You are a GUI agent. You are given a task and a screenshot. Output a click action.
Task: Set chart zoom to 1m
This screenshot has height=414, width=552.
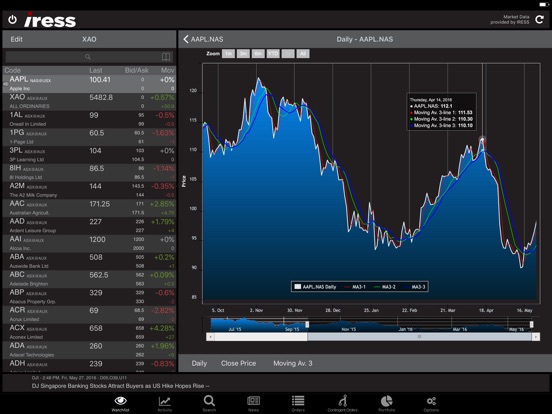pos(228,54)
